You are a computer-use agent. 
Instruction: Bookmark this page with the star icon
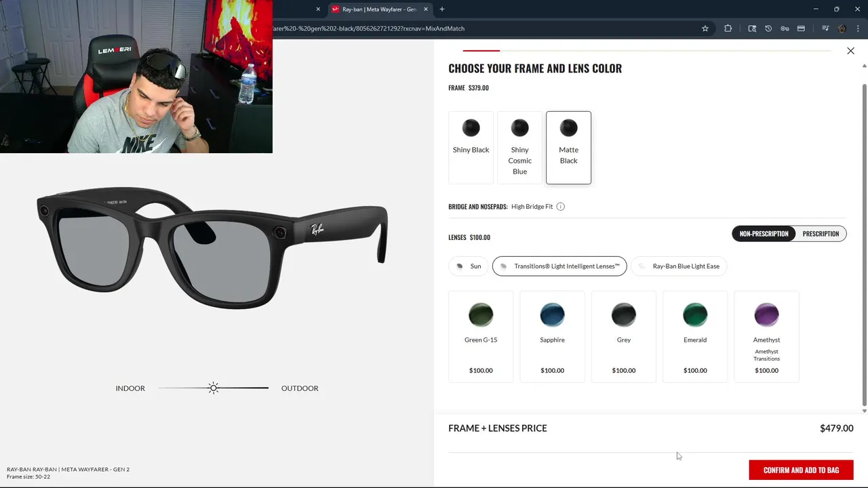coord(705,28)
